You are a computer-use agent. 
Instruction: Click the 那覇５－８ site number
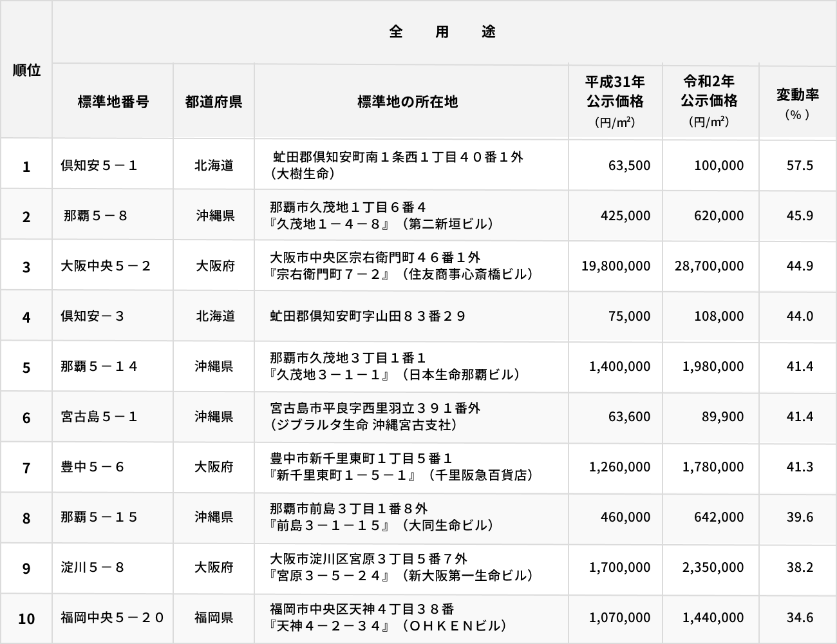95,216
